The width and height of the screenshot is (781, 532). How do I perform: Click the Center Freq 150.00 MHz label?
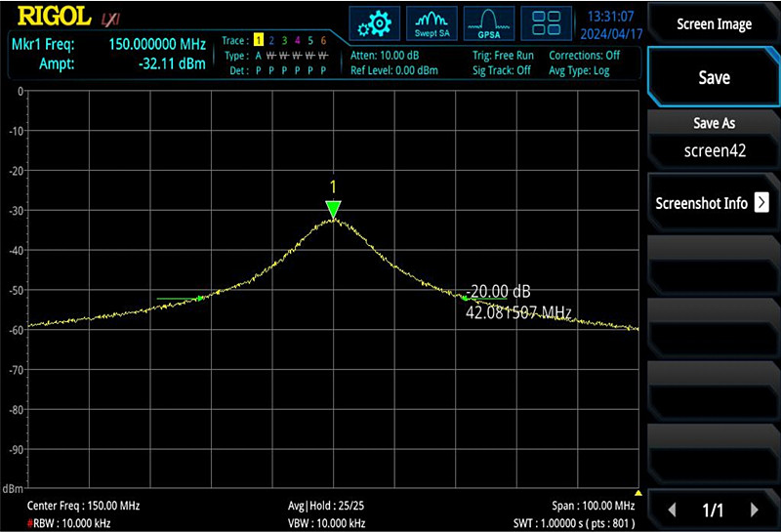pyautogui.click(x=83, y=506)
